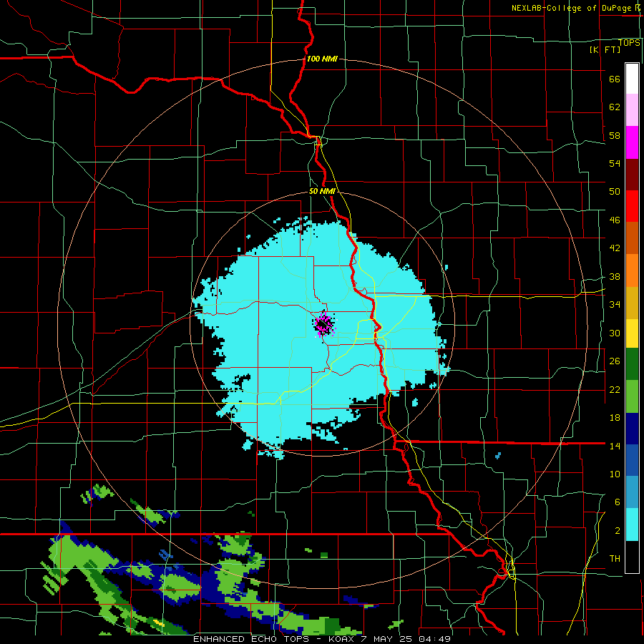Select the dark red legend color block
This screenshot has height=644, width=644.
click(x=632, y=175)
